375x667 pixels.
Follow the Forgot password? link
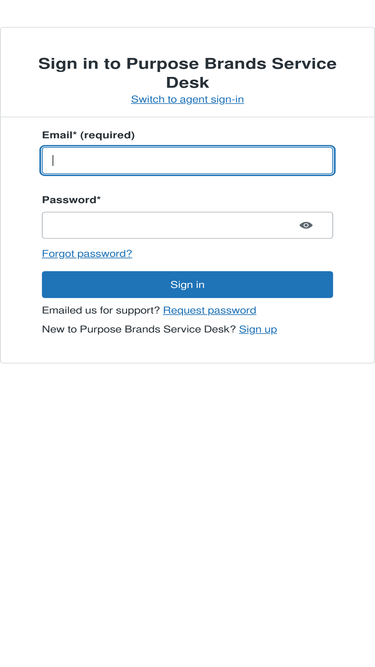(x=87, y=254)
